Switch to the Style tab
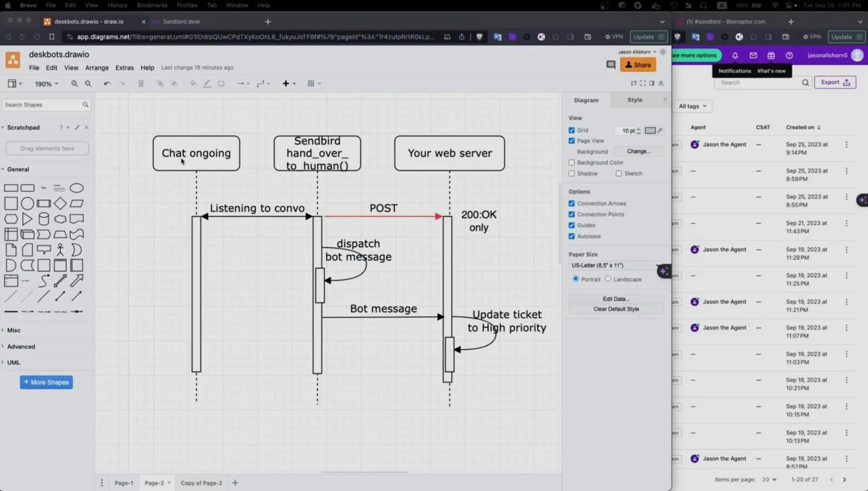Viewport: 868px width, 491px height. (x=635, y=100)
